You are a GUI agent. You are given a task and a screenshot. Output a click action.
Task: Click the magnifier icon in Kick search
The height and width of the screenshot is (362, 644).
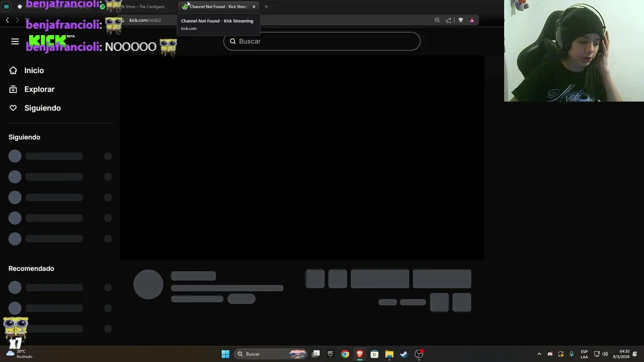[232, 41]
